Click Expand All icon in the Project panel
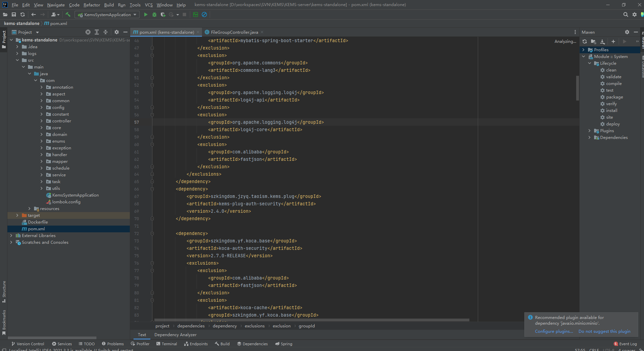Viewport: 644px width, 351px height. (97, 32)
